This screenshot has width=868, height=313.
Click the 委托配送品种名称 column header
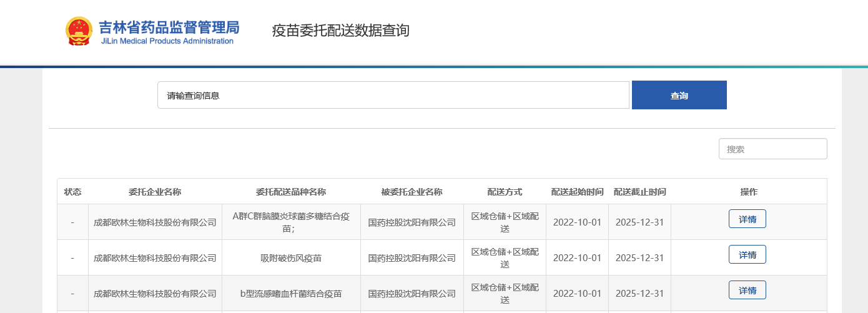pos(291,192)
